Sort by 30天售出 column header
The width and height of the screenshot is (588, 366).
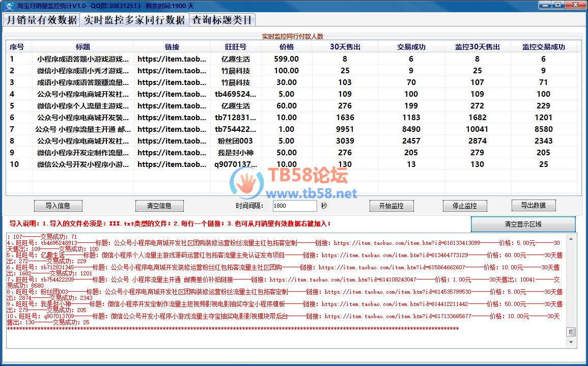pyautogui.click(x=345, y=47)
